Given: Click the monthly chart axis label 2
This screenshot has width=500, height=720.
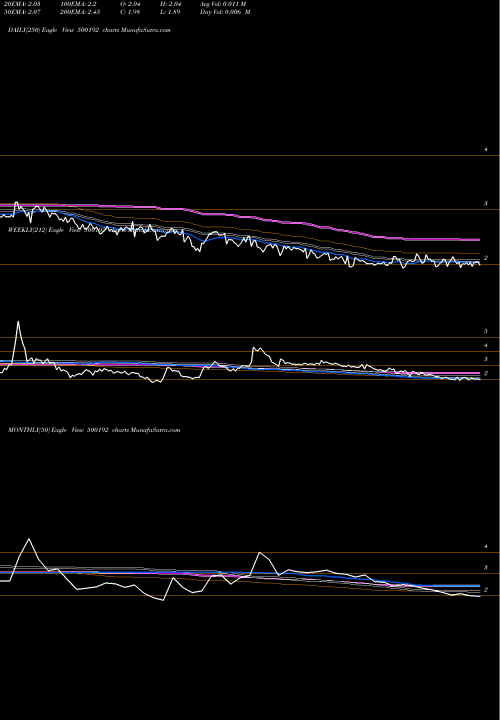Looking at the screenshot, I should tap(485, 590).
